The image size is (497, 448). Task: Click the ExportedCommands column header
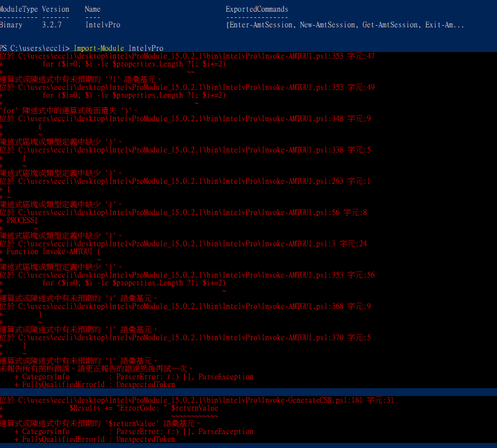click(x=256, y=9)
